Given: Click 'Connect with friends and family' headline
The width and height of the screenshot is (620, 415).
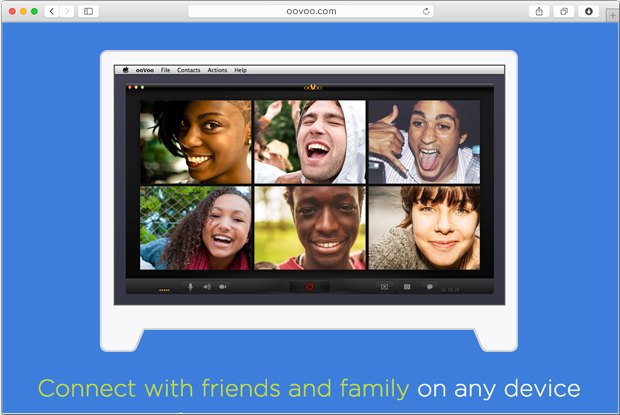Looking at the screenshot, I should [223, 389].
